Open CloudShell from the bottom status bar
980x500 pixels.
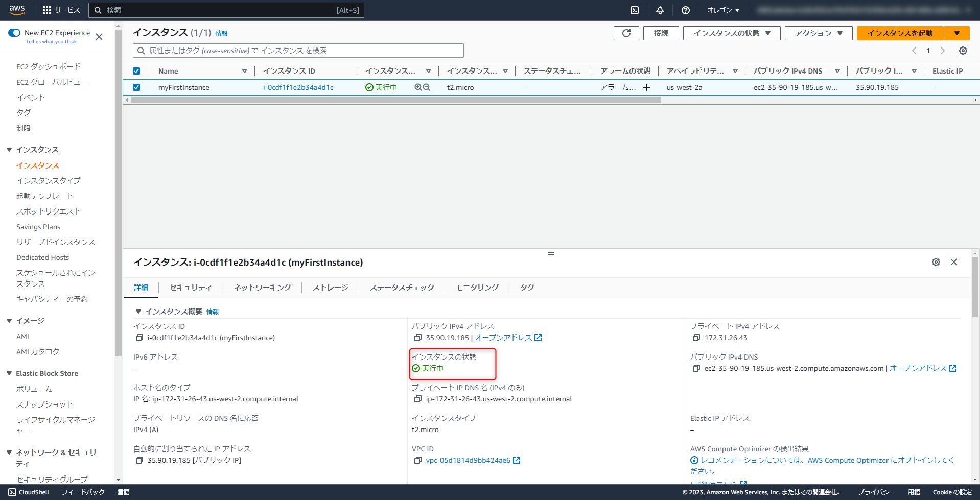coord(28,492)
